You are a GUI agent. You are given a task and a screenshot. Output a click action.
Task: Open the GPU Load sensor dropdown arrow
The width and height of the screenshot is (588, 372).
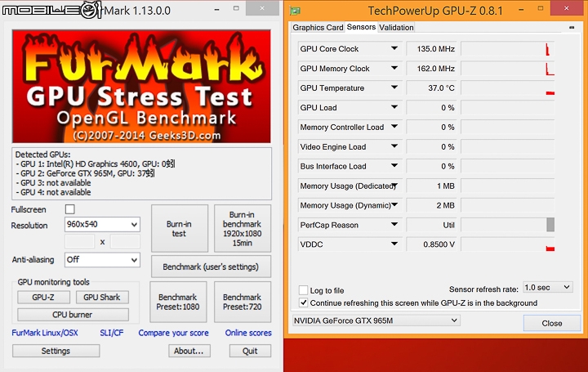click(394, 107)
